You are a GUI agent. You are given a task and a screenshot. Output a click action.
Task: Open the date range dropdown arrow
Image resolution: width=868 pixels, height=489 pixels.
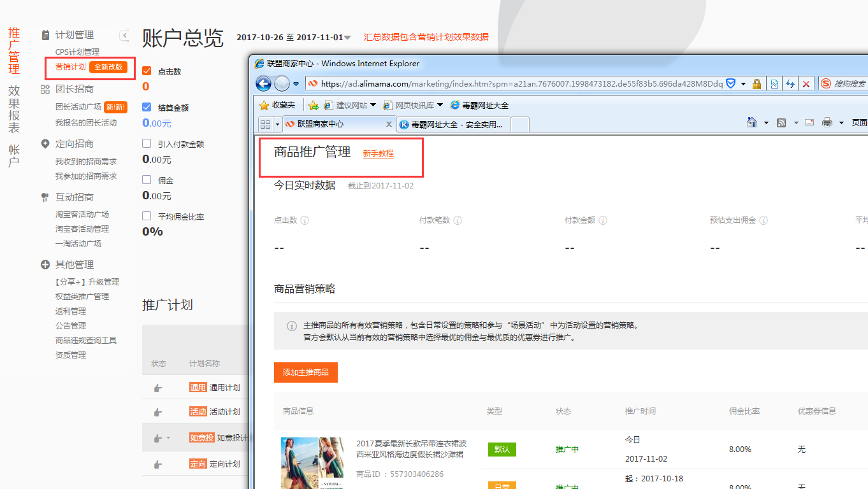click(347, 38)
